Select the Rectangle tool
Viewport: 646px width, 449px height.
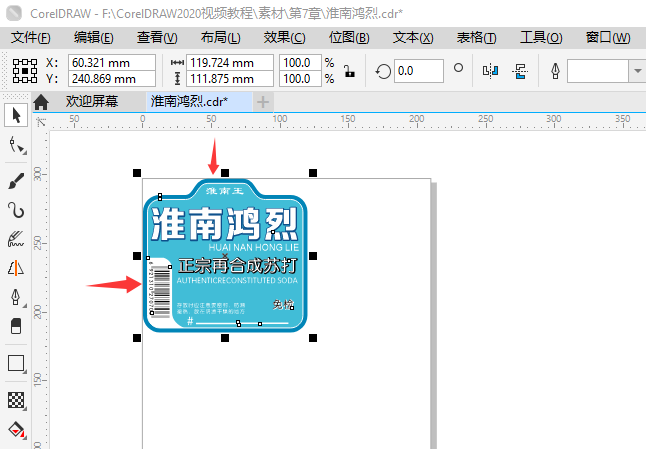point(16,364)
